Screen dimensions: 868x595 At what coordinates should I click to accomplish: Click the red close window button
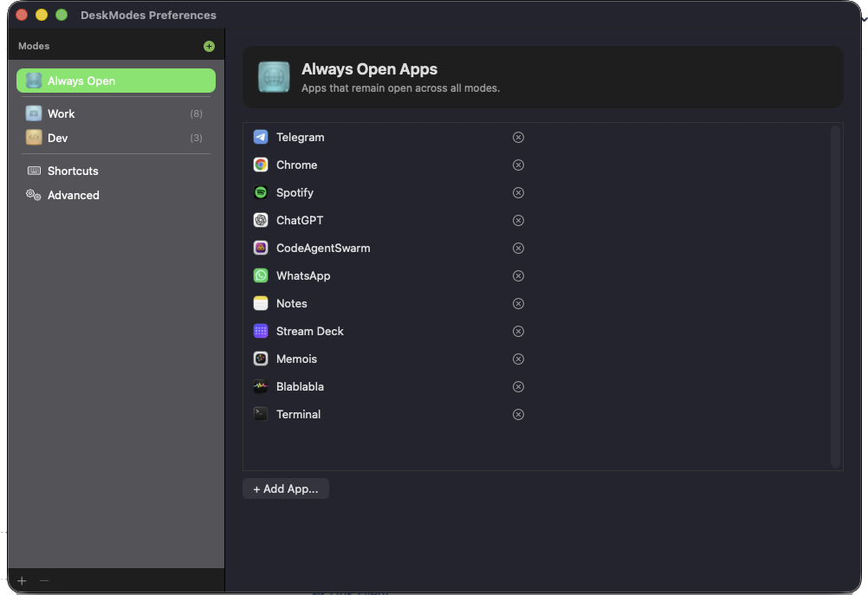[x=22, y=15]
